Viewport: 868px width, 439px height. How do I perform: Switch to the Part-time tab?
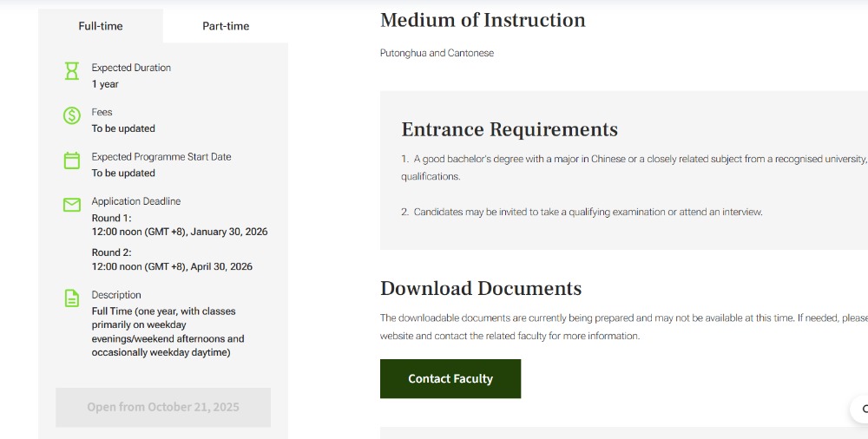[226, 26]
